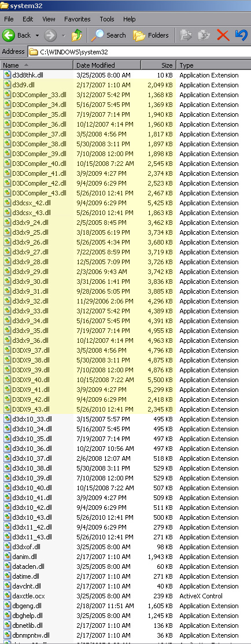This screenshot has height=644, width=251.
Task: Click the address bar path field
Action: [139, 52]
